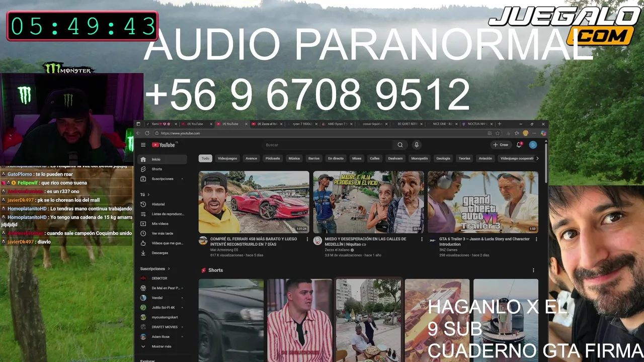644x362 pixels.
Task: Open browser settings ellipsis menu
Action: click(534, 133)
